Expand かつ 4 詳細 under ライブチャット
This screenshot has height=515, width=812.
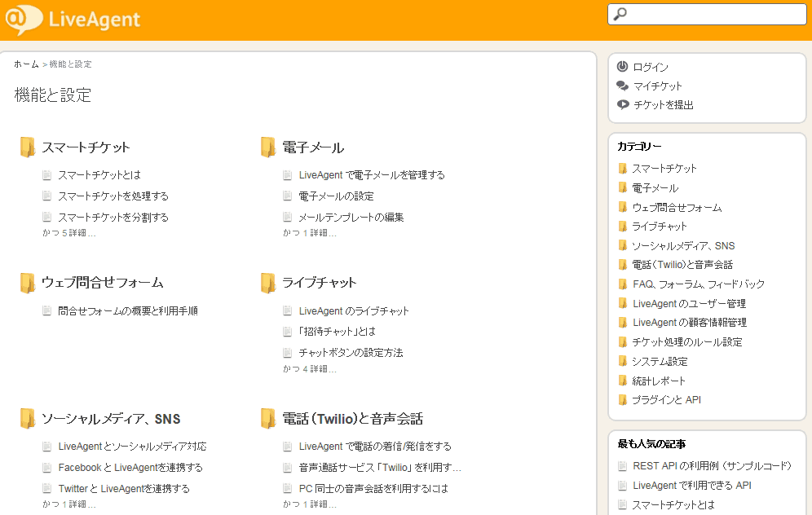(310, 369)
